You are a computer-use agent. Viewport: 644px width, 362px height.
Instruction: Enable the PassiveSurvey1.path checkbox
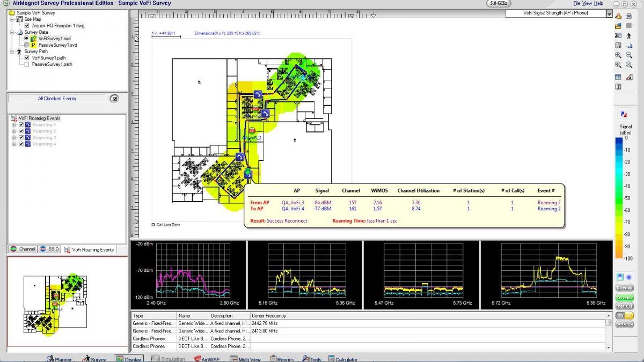(x=27, y=64)
